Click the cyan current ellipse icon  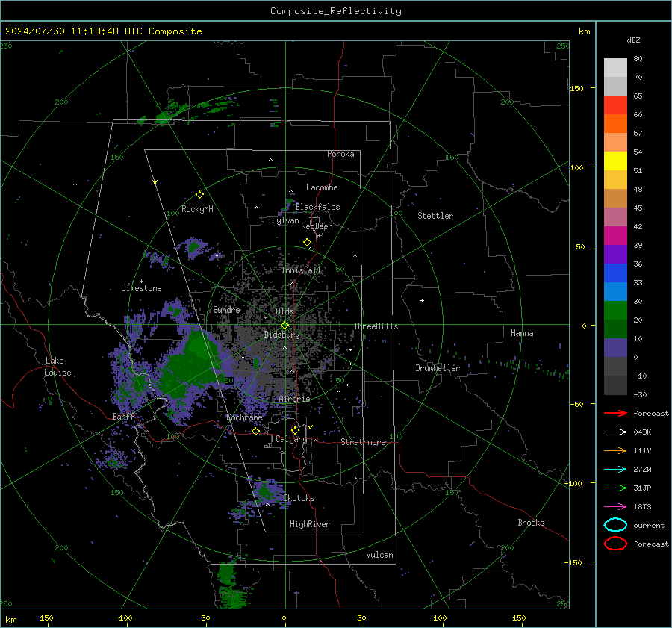point(615,525)
